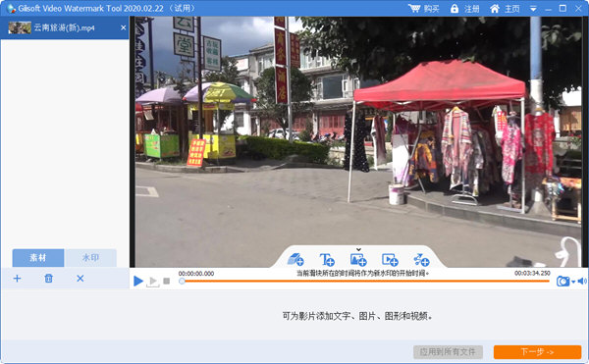Switch to the 素材 tab
This screenshot has width=589, height=364.
38,258
